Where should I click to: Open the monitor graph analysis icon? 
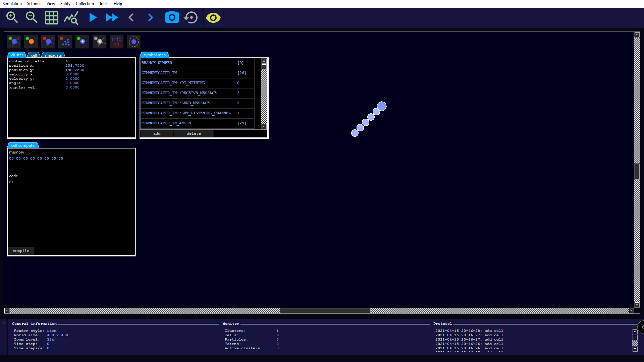click(x=71, y=17)
